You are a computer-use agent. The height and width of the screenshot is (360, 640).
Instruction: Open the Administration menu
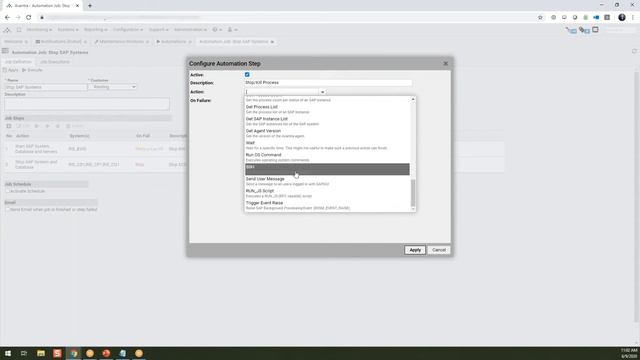(x=190, y=30)
